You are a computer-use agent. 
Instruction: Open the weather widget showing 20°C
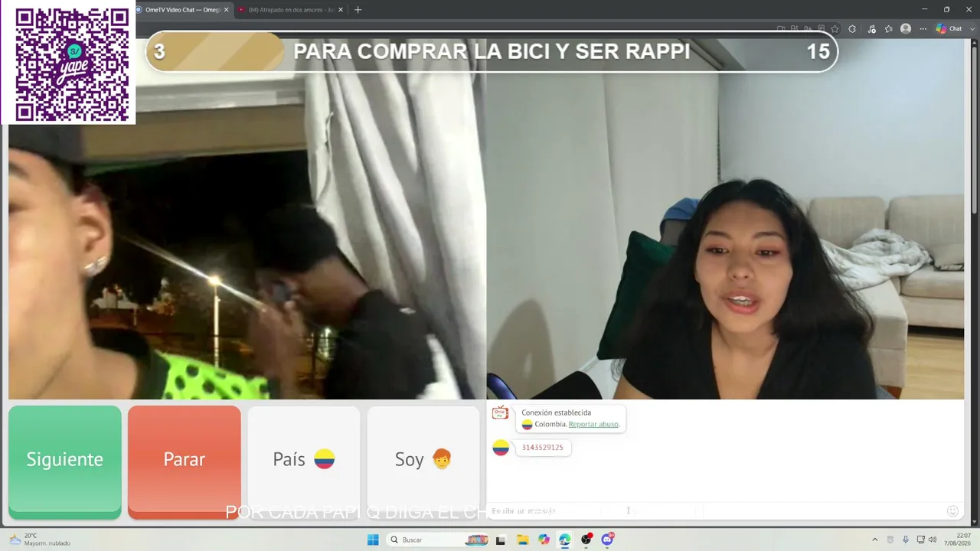(38, 540)
